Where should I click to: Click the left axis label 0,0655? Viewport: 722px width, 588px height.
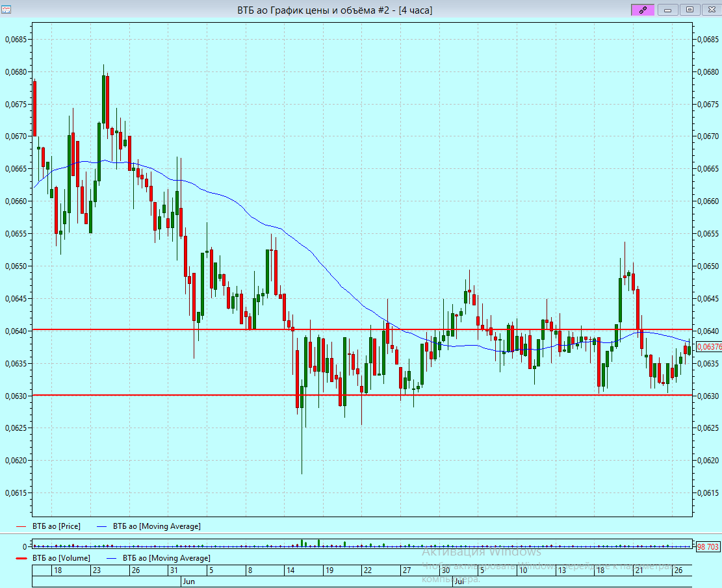pyautogui.click(x=16, y=234)
